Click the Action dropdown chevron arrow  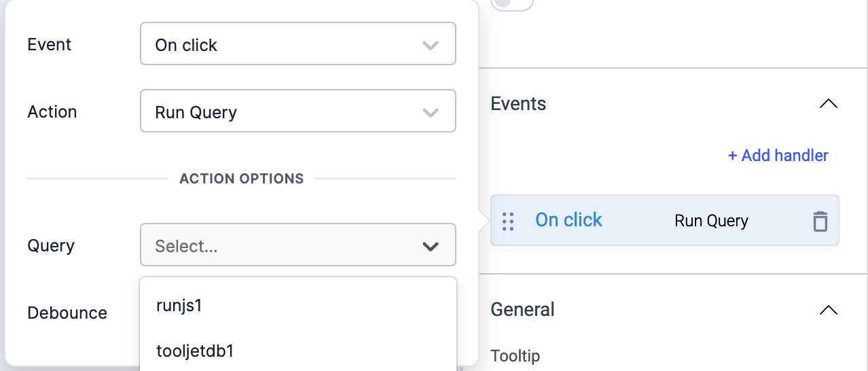[x=430, y=113]
